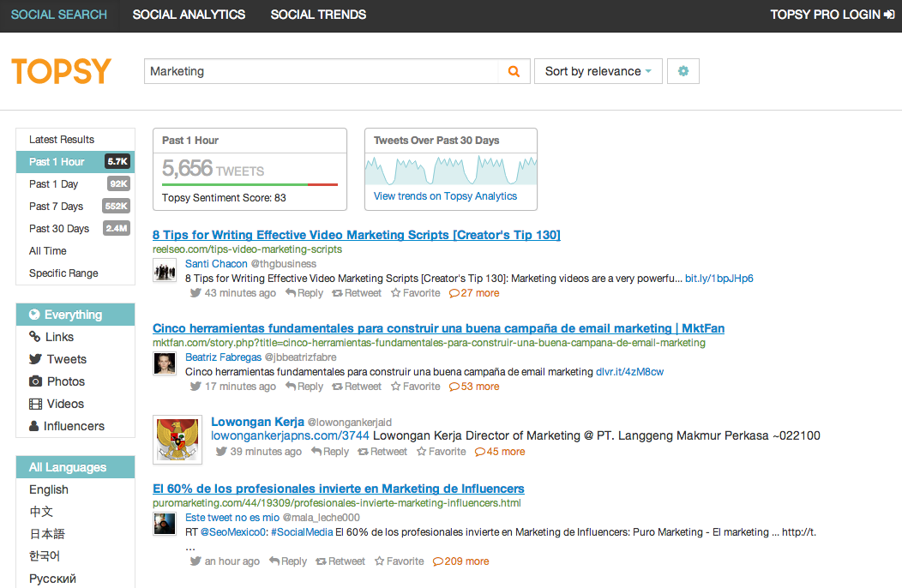This screenshot has width=902, height=588.
Task: Retweet the 'an hour ago' tweet
Action: pyautogui.click(x=340, y=561)
